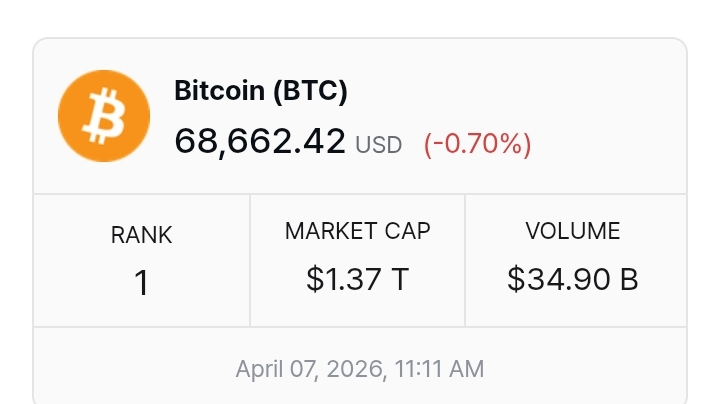Viewport: 720px width, 404px height.
Task: Select the Bitcoin coin name in the title
Action: pyautogui.click(x=216, y=91)
